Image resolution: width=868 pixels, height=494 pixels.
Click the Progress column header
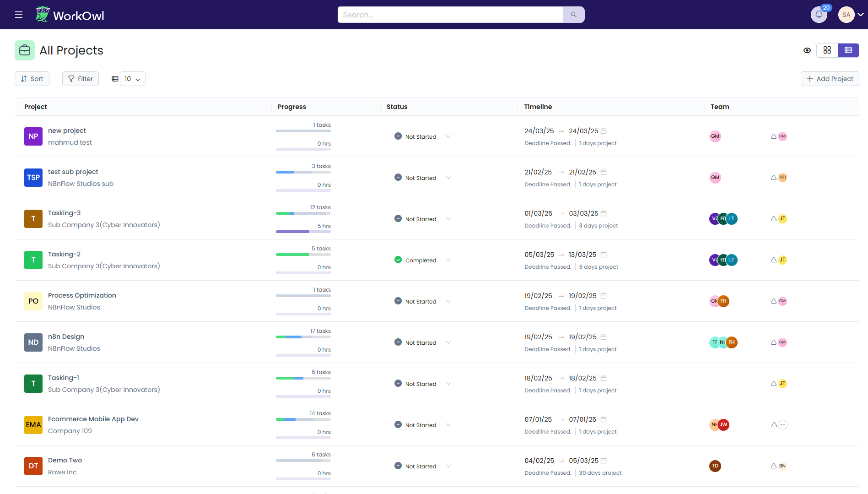[291, 107]
